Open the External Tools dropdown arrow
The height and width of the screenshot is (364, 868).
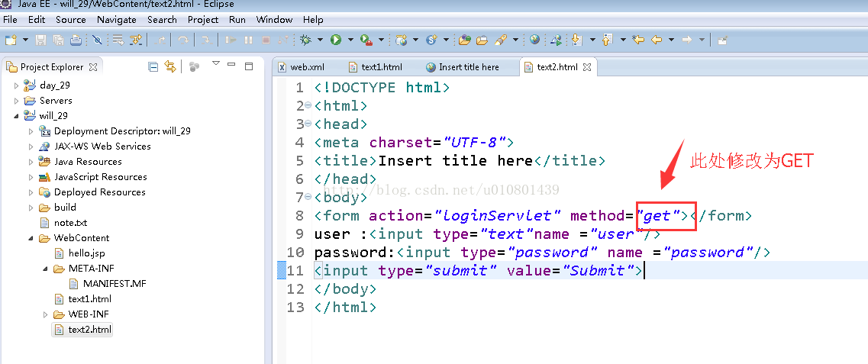381,40
